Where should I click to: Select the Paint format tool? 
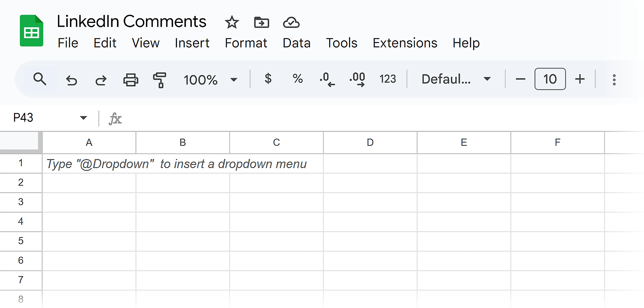(159, 80)
